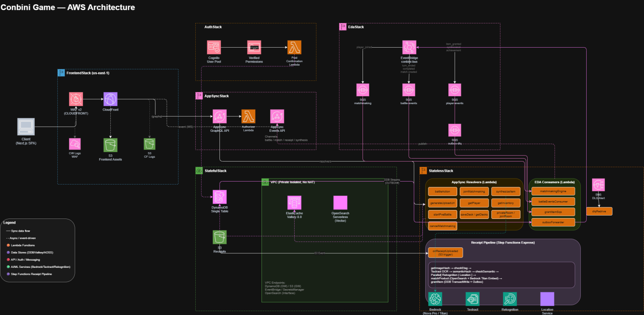Select the S3 Frontend Assets bucket icon

pos(110,145)
